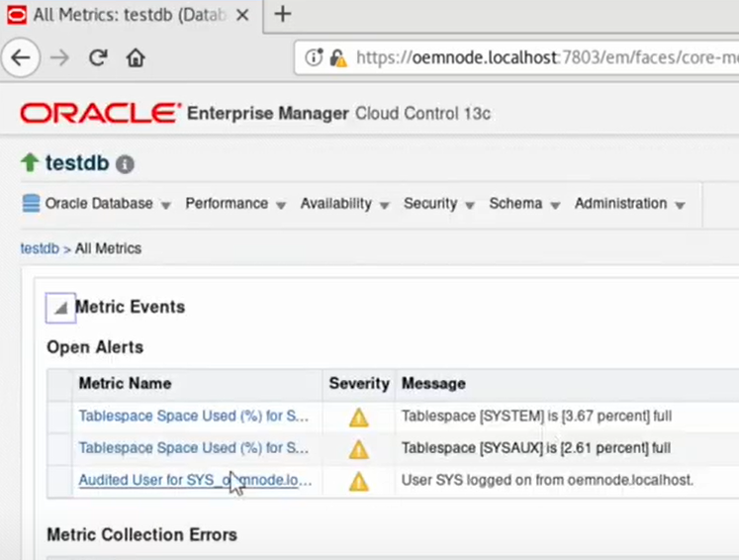Viewport: 739px width, 560px height.
Task: Click the green up-arrow status icon by testdb
Action: point(30,162)
